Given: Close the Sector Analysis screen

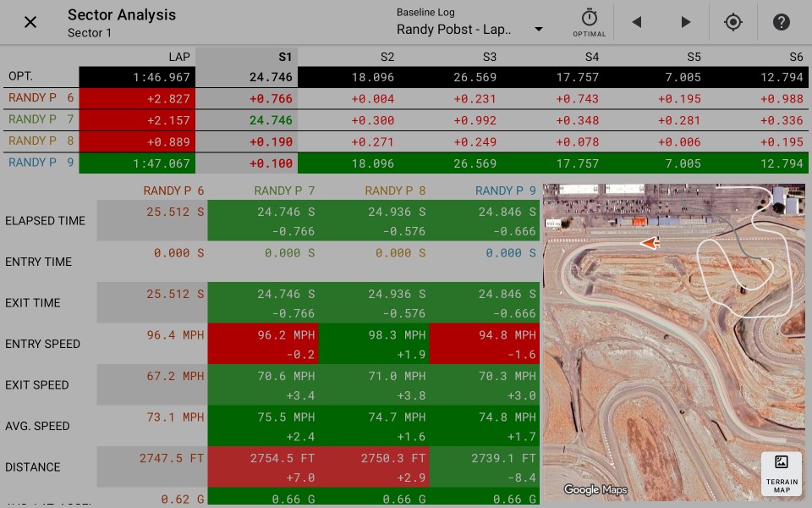Looking at the screenshot, I should pos(30,22).
